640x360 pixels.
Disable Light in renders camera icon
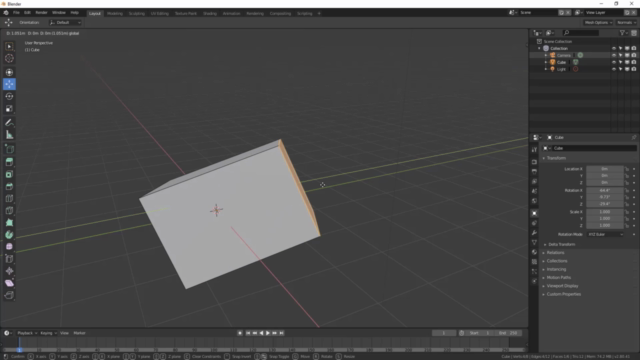(x=634, y=69)
